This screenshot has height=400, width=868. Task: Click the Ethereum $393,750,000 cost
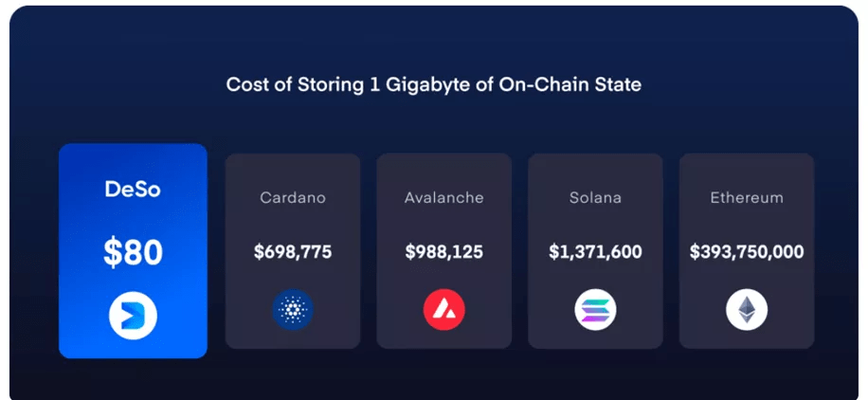click(x=747, y=252)
